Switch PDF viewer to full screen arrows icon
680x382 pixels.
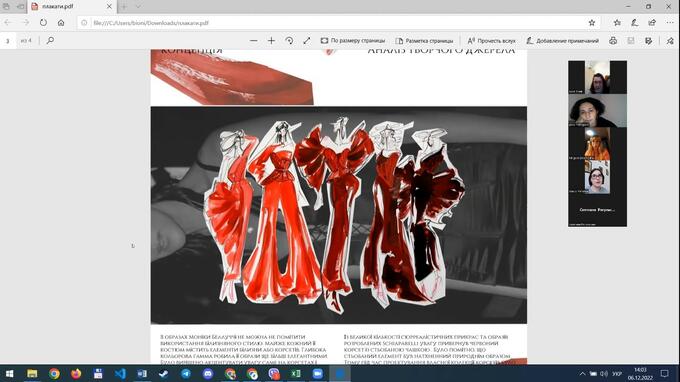[x=307, y=41]
